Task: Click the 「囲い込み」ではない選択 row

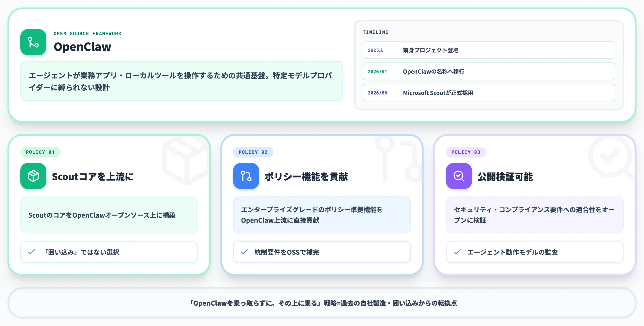Action: pos(109,252)
